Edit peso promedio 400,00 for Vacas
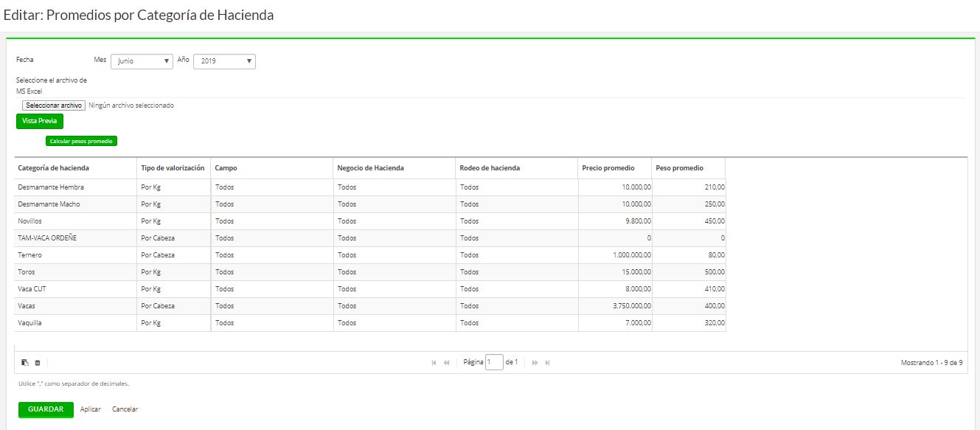Viewport: 980px width, 430px height. (689, 306)
